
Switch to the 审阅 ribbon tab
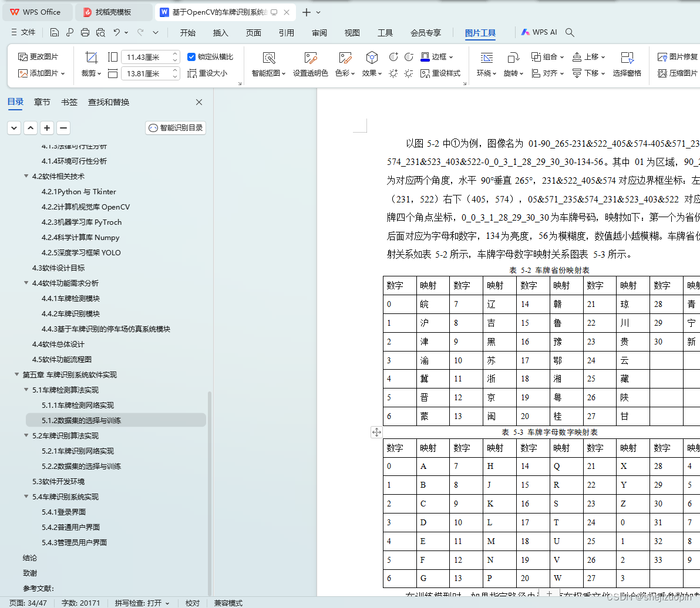pyautogui.click(x=319, y=32)
